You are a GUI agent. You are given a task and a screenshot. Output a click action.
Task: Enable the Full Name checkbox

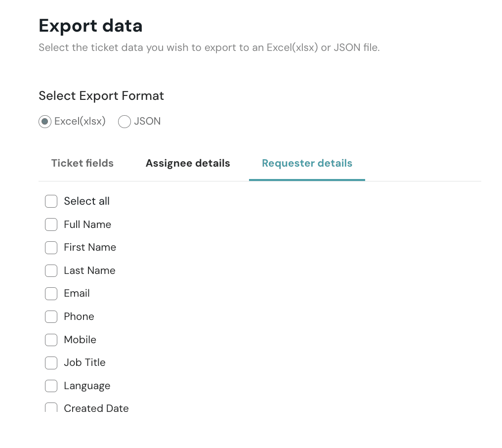tap(51, 224)
